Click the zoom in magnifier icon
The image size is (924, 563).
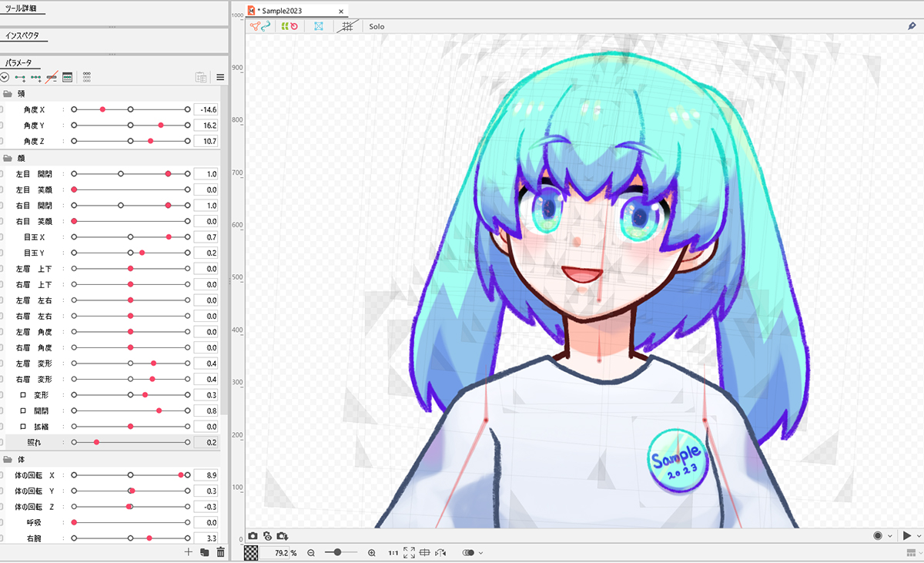(x=372, y=553)
